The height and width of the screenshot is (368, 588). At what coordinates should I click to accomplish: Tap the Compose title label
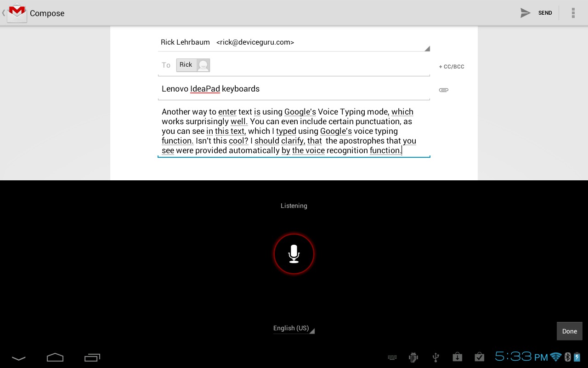click(x=47, y=13)
